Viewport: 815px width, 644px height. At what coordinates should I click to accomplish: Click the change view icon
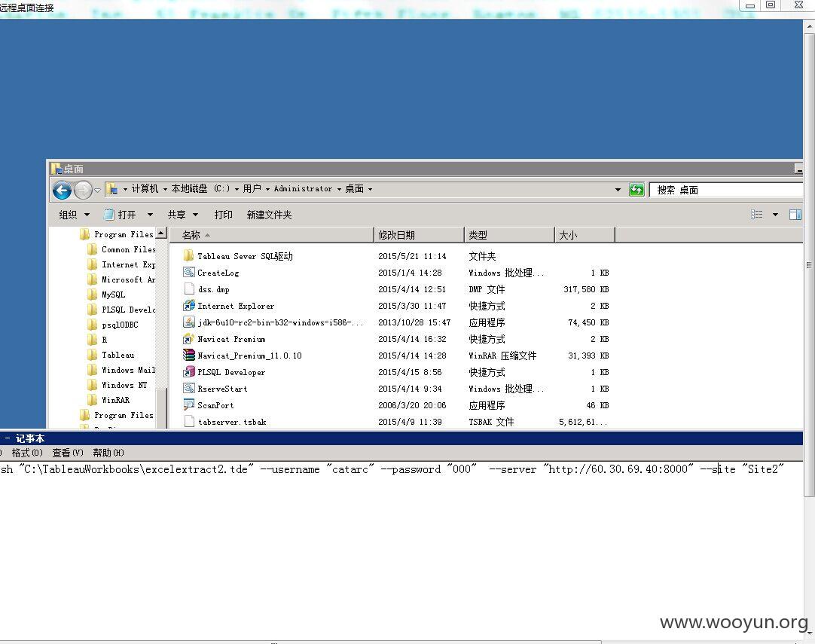coord(757,215)
